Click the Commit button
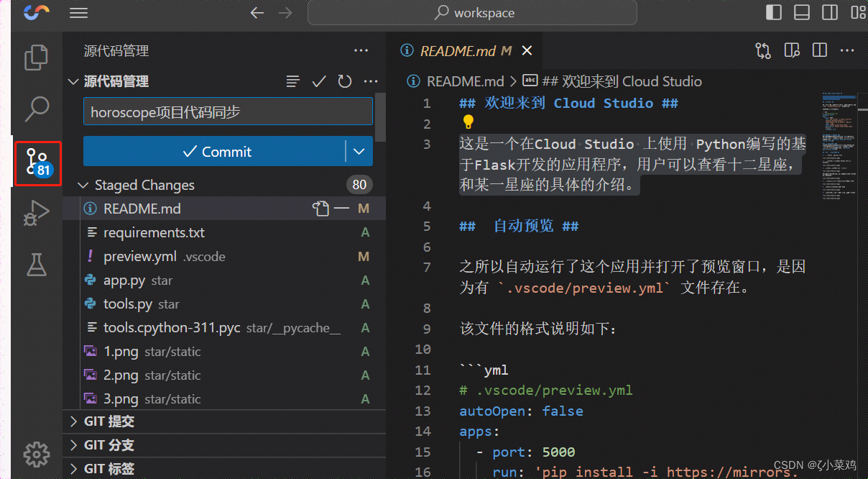 218,152
